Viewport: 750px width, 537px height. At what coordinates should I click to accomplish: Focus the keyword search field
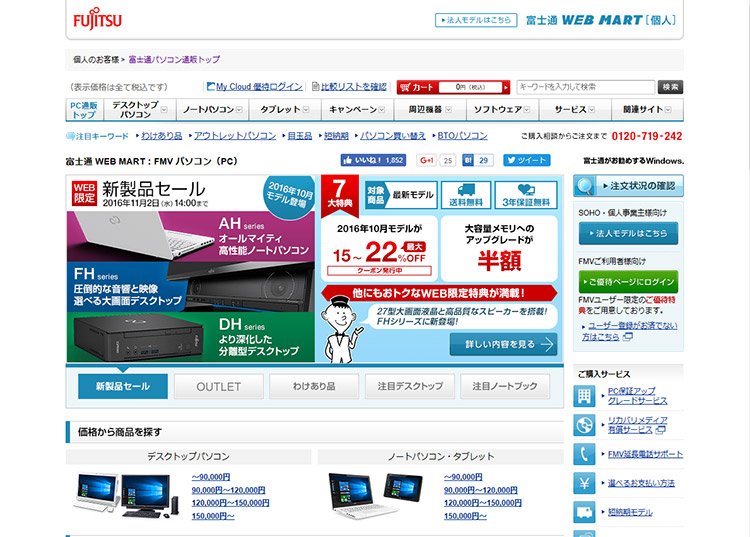585,87
